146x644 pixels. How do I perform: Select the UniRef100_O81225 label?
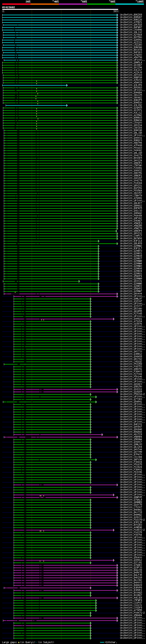tap(131, 95)
